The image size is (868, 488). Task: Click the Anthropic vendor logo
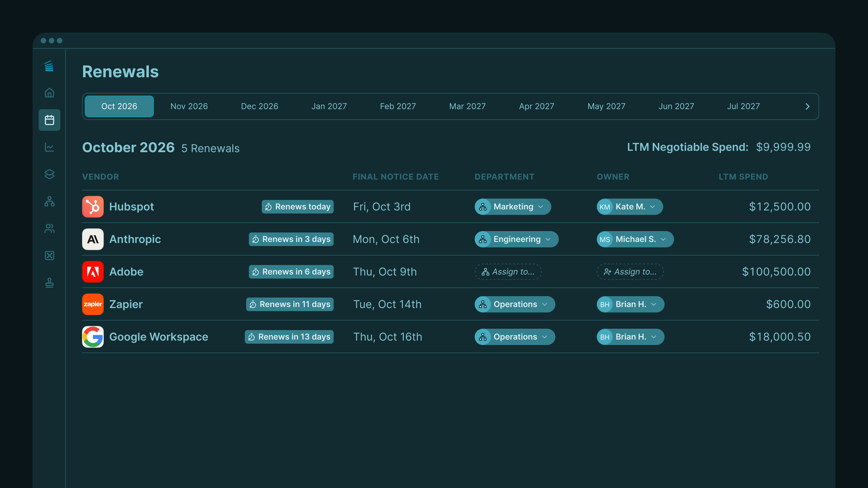pyautogui.click(x=93, y=239)
